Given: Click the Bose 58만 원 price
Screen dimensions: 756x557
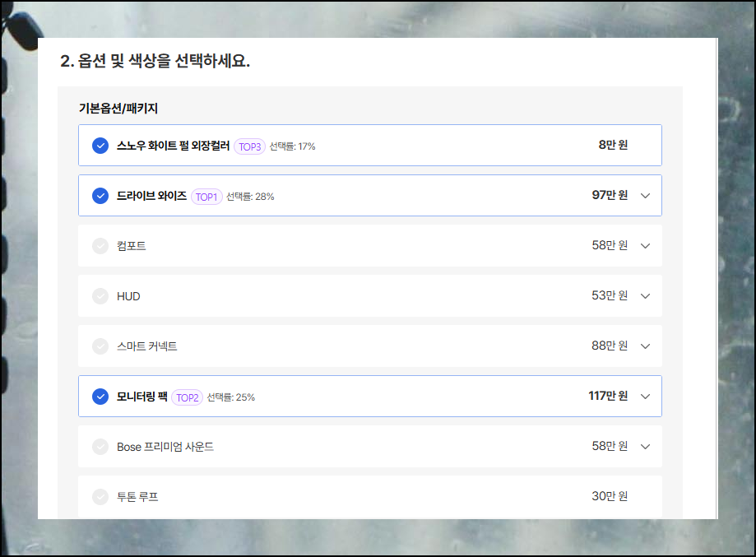Looking at the screenshot, I should tap(610, 446).
